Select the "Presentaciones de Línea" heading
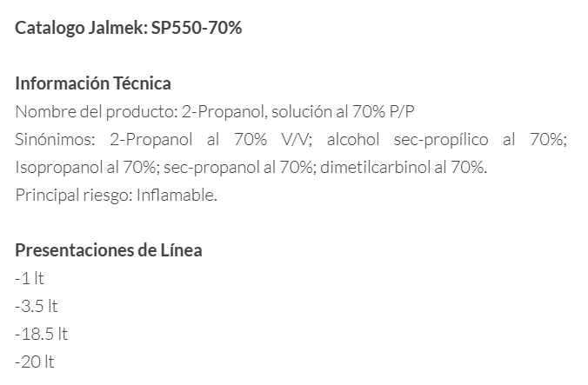Image resolution: width=588 pixels, height=385 pixels. click(x=109, y=250)
